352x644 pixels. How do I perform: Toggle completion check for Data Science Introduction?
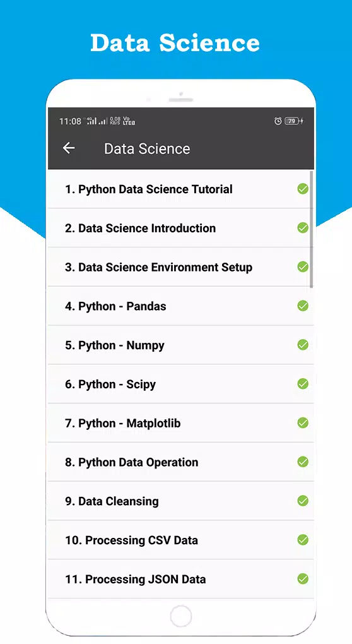click(x=303, y=228)
